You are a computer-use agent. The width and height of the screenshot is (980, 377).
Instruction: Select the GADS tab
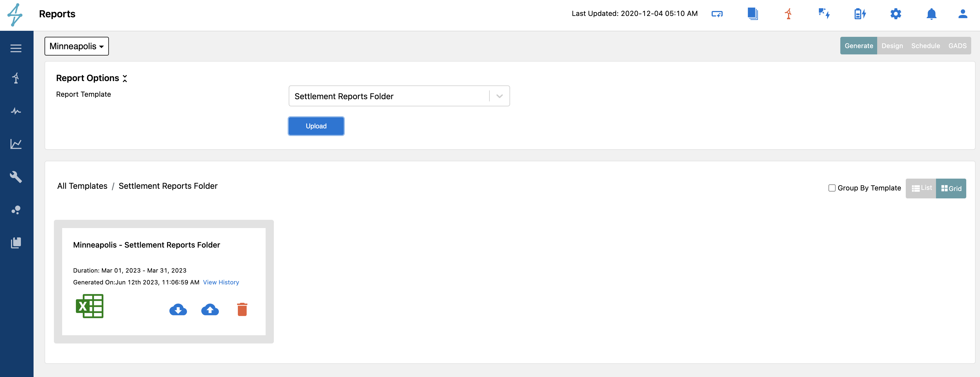pos(957,46)
